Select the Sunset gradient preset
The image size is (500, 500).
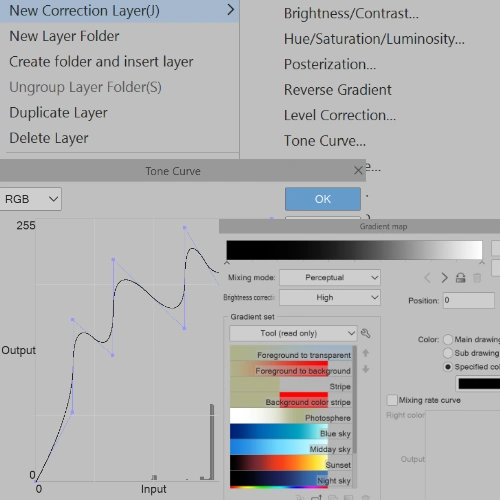291,463
